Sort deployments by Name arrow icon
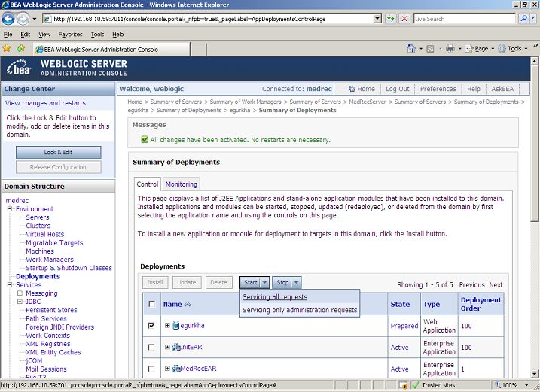540x392 pixels. pyautogui.click(x=188, y=304)
